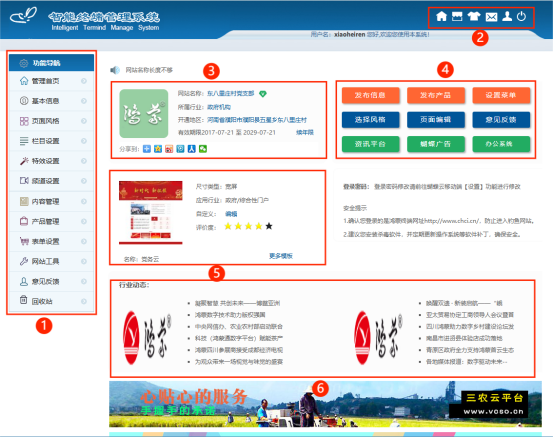The width and height of the screenshot is (554, 438).
Task: Select the black fifth rating star
Action: pyautogui.click(x=269, y=226)
